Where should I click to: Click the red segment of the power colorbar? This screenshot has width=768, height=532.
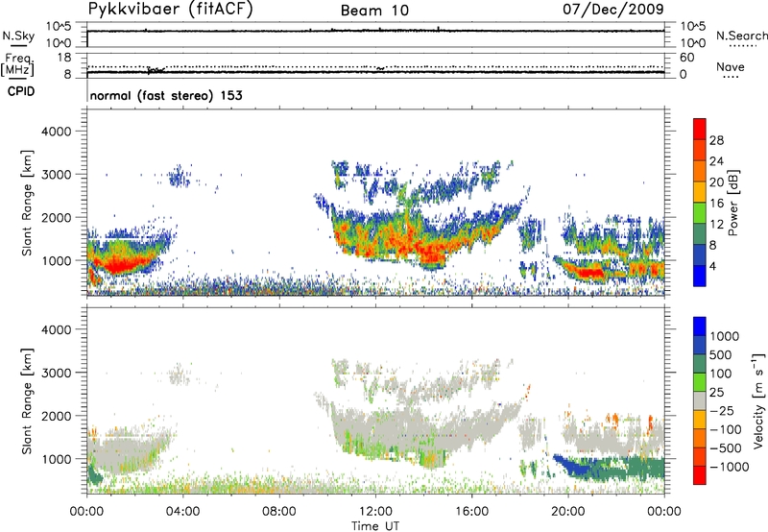pos(700,130)
